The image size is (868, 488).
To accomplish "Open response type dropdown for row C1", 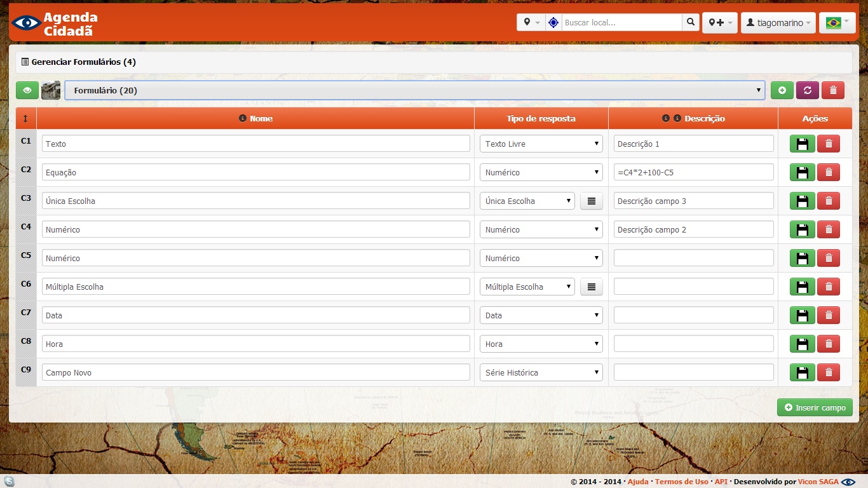I will click(541, 144).
